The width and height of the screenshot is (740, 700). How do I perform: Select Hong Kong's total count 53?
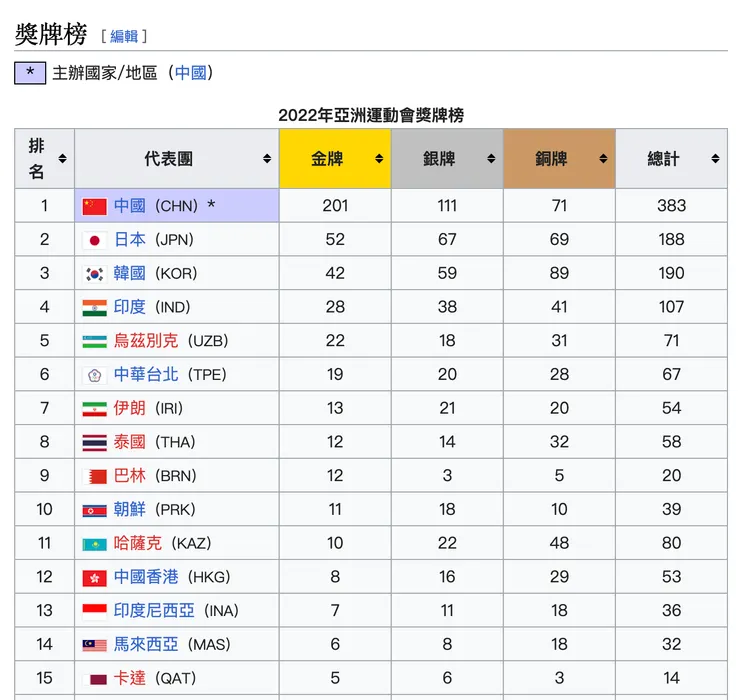[x=672, y=577]
